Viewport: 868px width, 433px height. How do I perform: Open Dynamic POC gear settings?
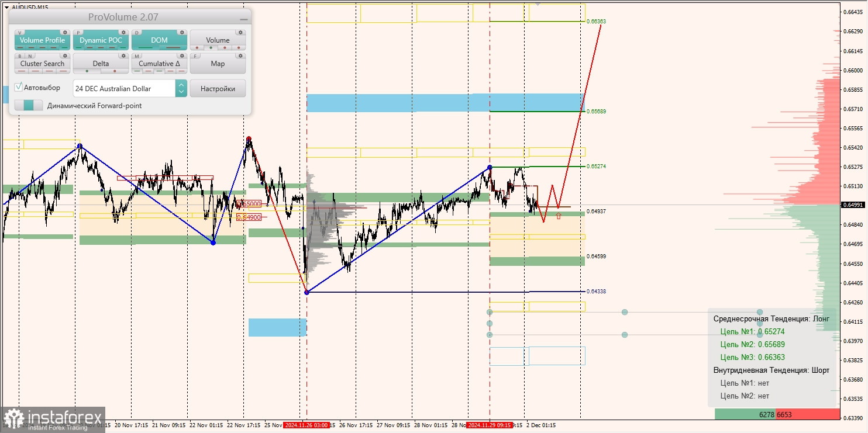(123, 33)
